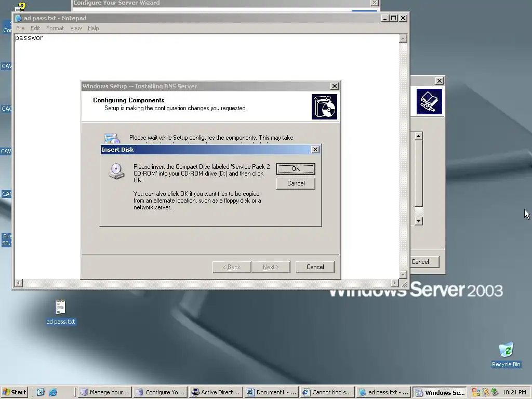Open the Notepad File menu
Screen dimensions: 532x399
[x=20, y=28]
